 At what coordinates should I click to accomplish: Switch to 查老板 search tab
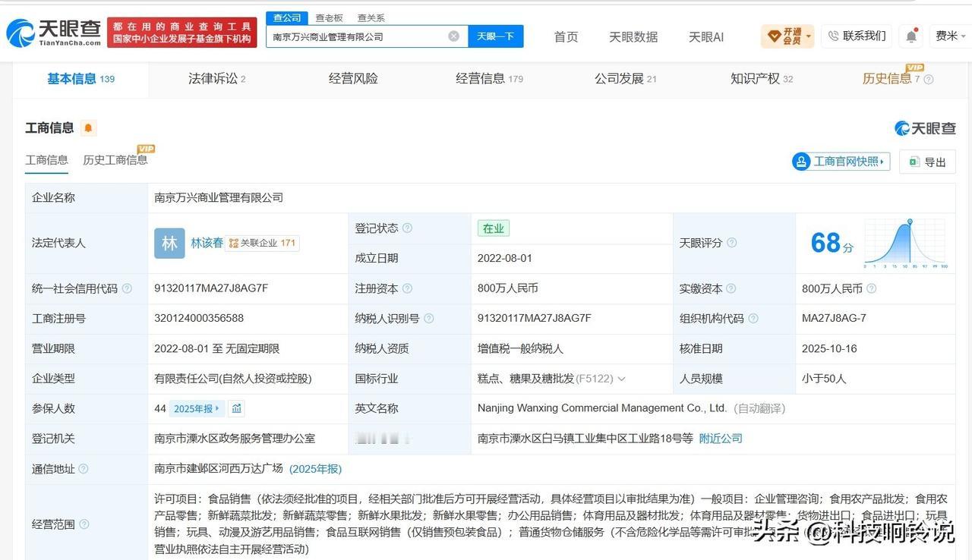click(x=329, y=17)
